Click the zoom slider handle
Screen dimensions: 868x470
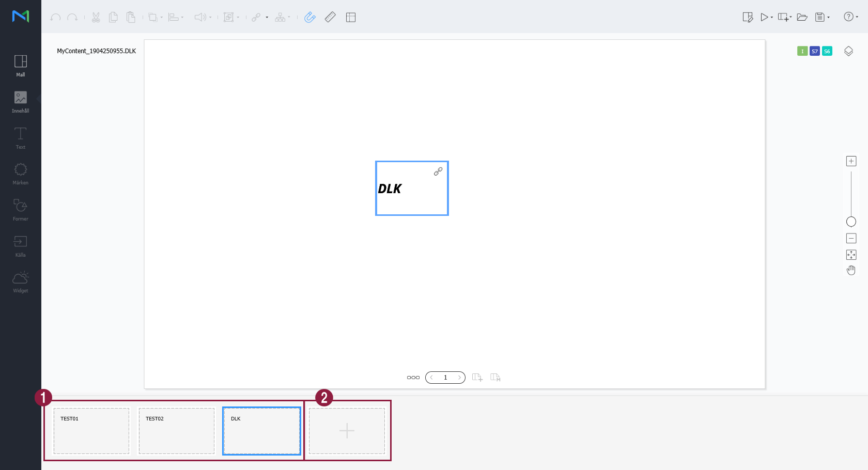pyautogui.click(x=851, y=222)
